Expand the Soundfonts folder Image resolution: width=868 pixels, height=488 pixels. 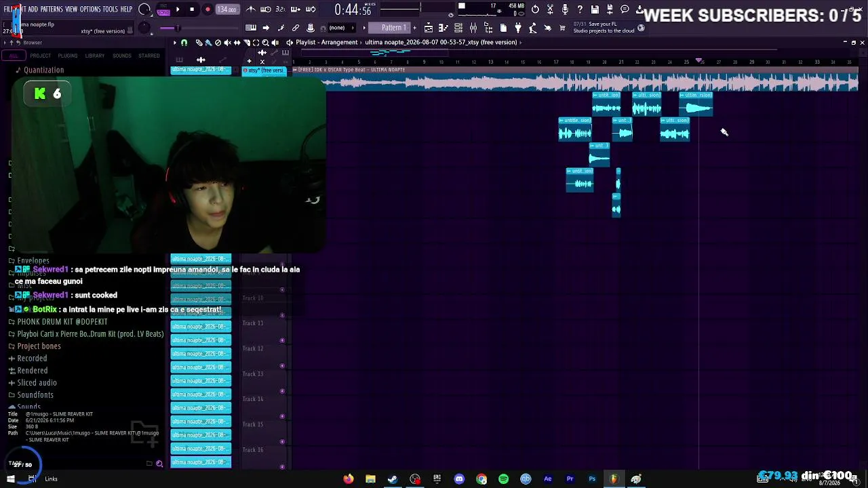tap(31, 395)
